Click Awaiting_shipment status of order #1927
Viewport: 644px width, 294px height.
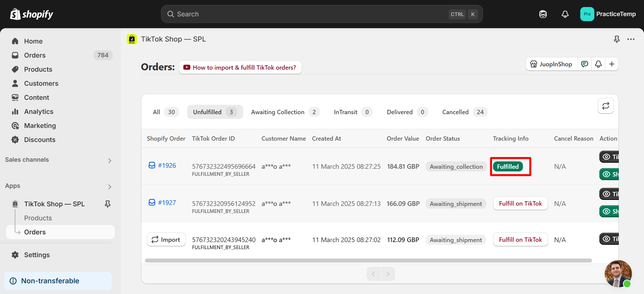(x=456, y=204)
